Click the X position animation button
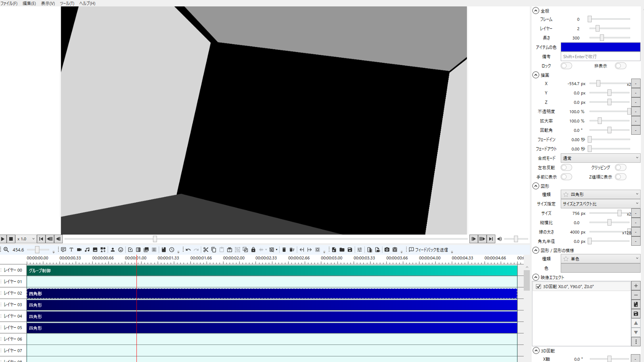The height and width of the screenshot is (362, 644). click(x=636, y=83)
